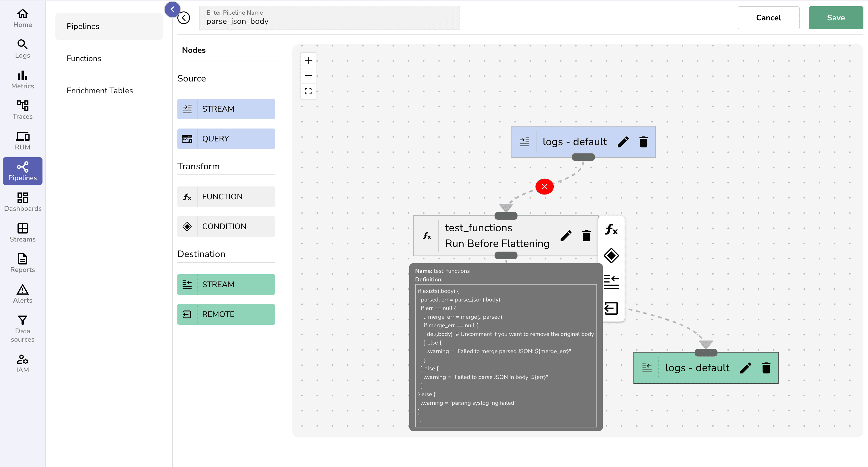
Task: Delete the test_functions node using its trash icon
Action: tap(586, 236)
